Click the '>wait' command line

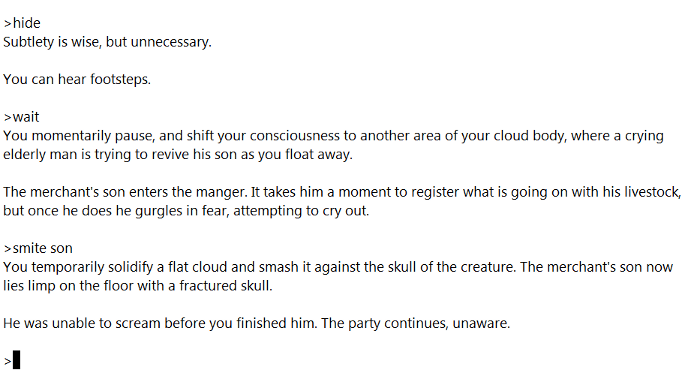[x=21, y=117]
